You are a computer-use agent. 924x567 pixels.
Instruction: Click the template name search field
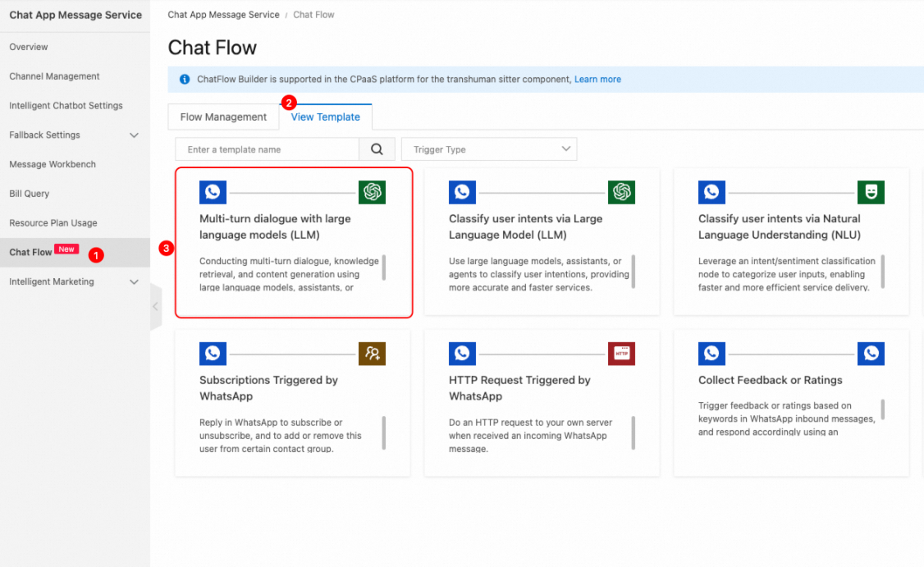267,149
